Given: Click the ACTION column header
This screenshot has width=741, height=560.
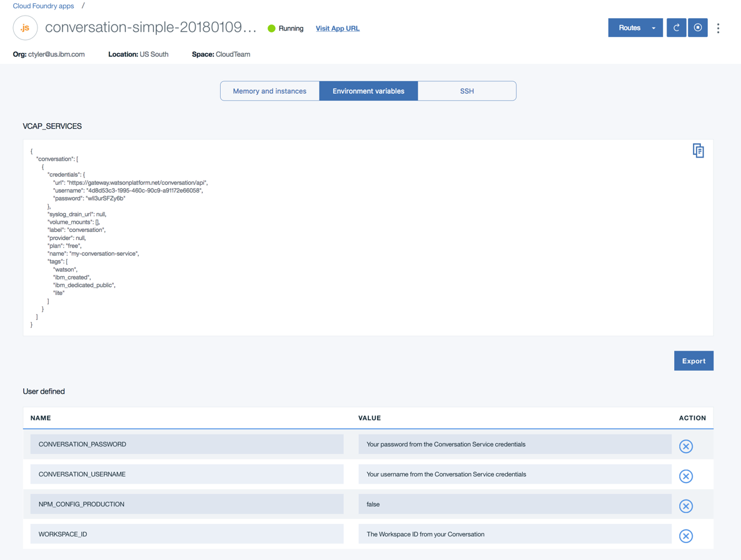Looking at the screenshot, I should pos(692,418).
